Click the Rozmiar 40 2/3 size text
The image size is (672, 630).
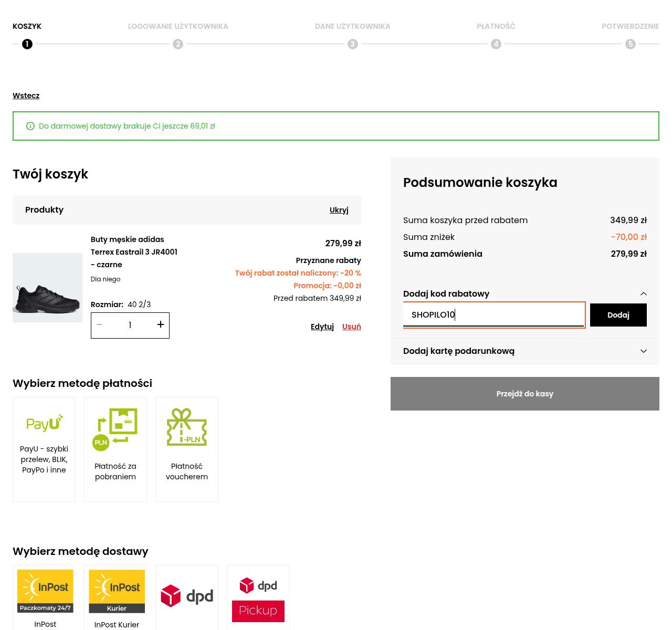coord(121,304)
